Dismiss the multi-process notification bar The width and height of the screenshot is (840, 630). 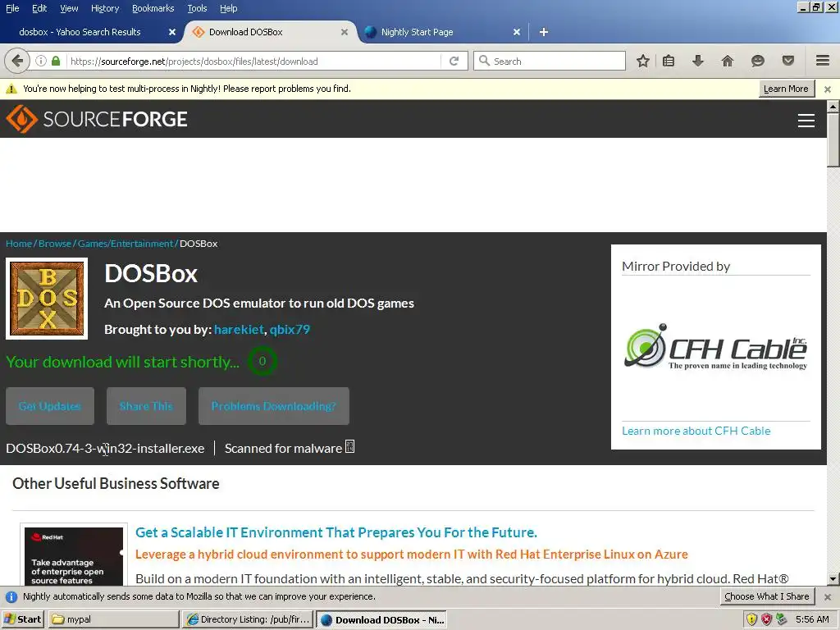[x=828, y=89]
